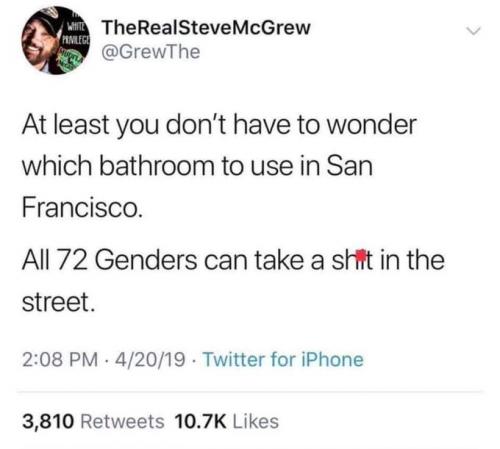Image resolution: width=500 pixels, height=449 pixels.
Task: Tap the Twitter for iPhone source link
Action: pos(283,360)
